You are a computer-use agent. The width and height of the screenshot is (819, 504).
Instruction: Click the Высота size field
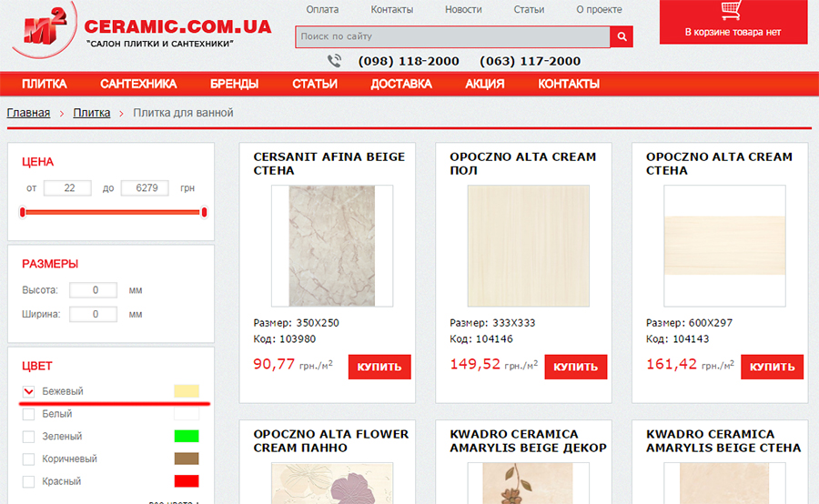pyautogui.click(x=93, y=290)
